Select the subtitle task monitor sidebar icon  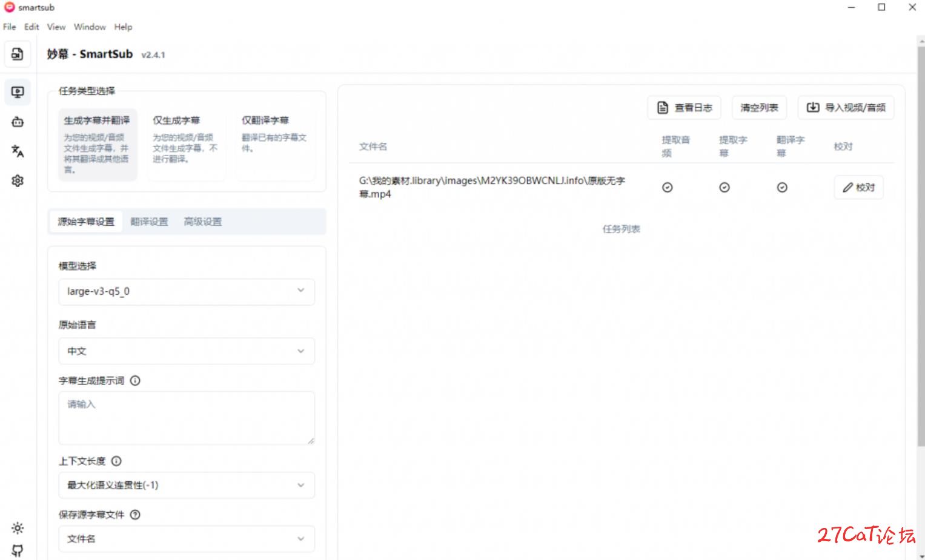coord(18,92)
